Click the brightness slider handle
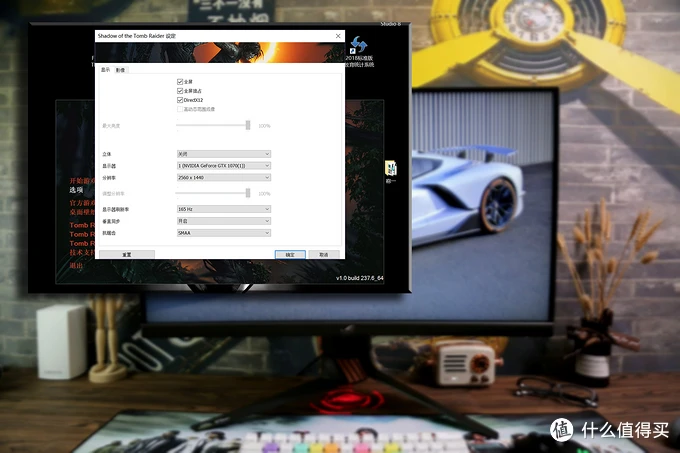The height and width of the screenshot is (453, 680). coord(248,125)
